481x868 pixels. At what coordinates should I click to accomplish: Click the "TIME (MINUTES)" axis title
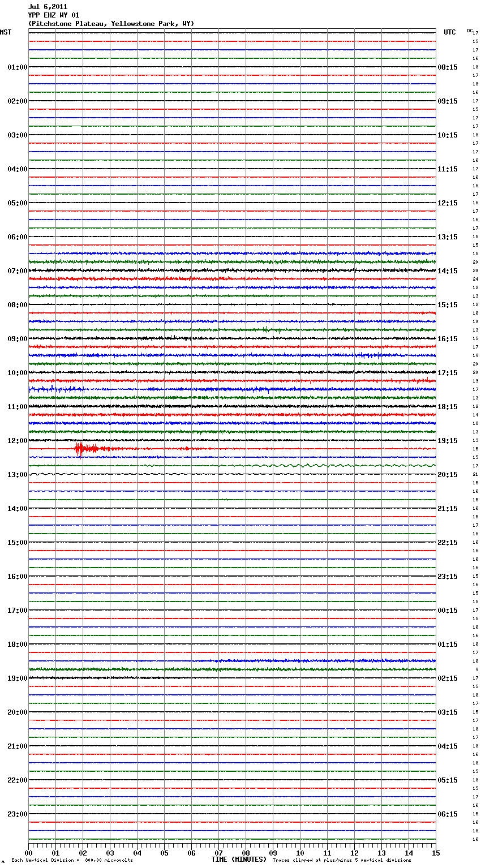coord(239,860)
